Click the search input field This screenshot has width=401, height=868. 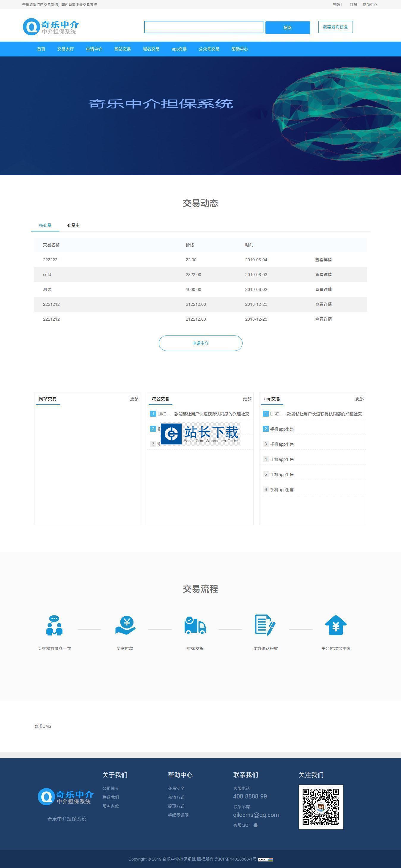(204, 27)
